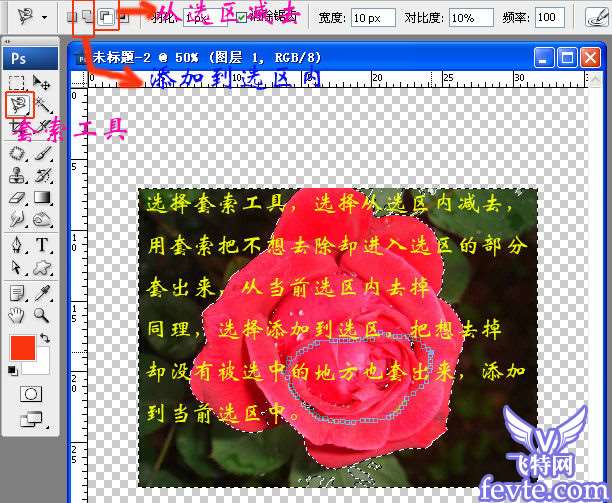612x503 pixels.
Task: Select the Gradient tool
Action: click(43, 197)
